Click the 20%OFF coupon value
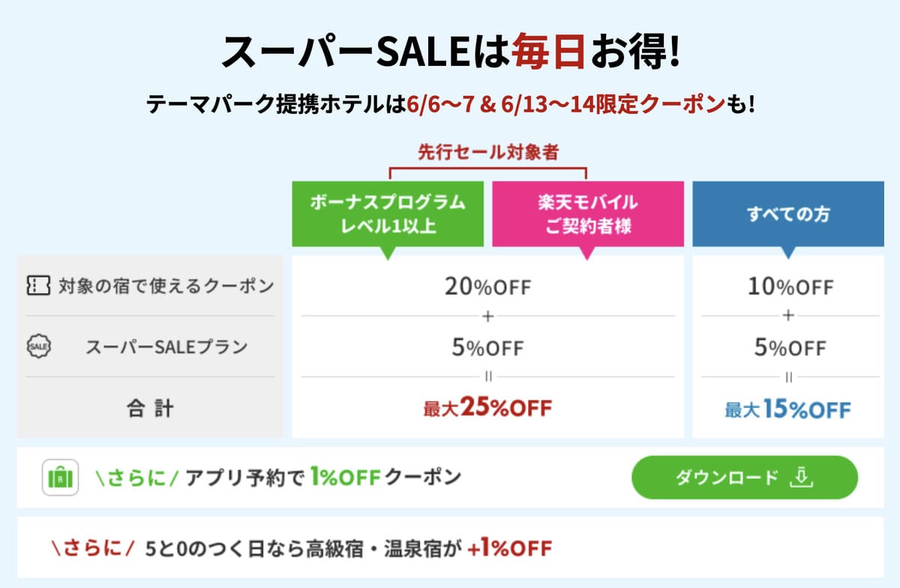Viewport: 900px width, 588px height. (x=487, y=286)
